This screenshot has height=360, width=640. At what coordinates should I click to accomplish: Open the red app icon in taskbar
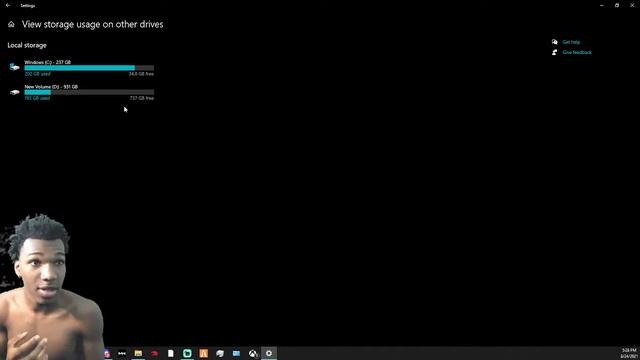(x=155, y=353)
